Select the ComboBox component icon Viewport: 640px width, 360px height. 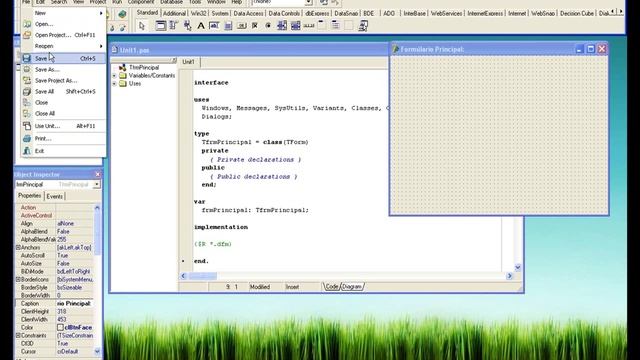coord(295,26)
